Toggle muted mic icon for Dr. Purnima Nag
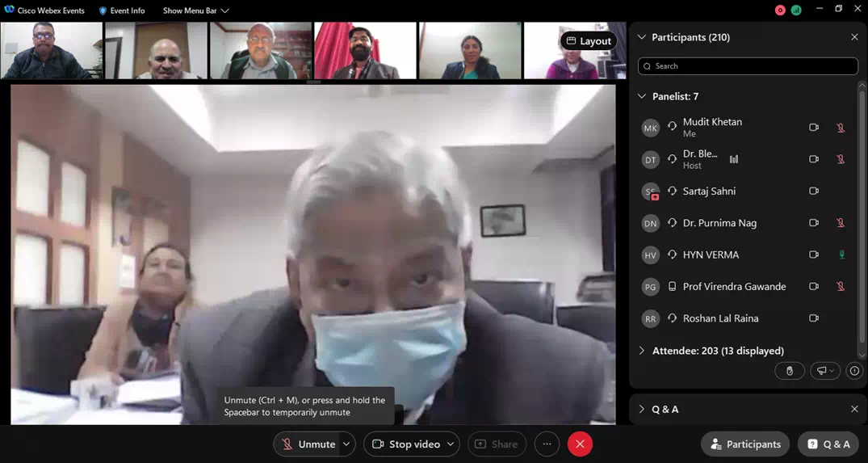Screen dimensions: 868x463 [841, 223]
